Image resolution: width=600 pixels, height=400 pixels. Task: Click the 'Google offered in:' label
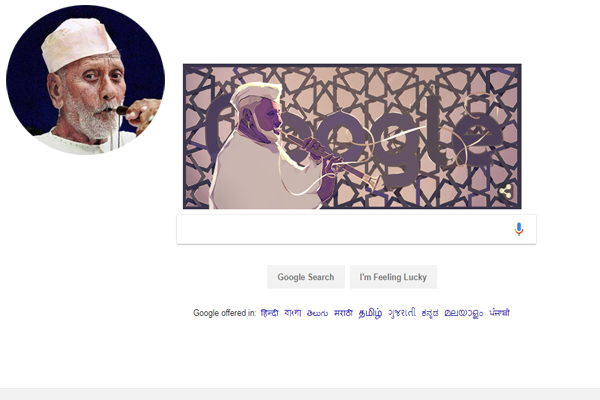[225, 313]
